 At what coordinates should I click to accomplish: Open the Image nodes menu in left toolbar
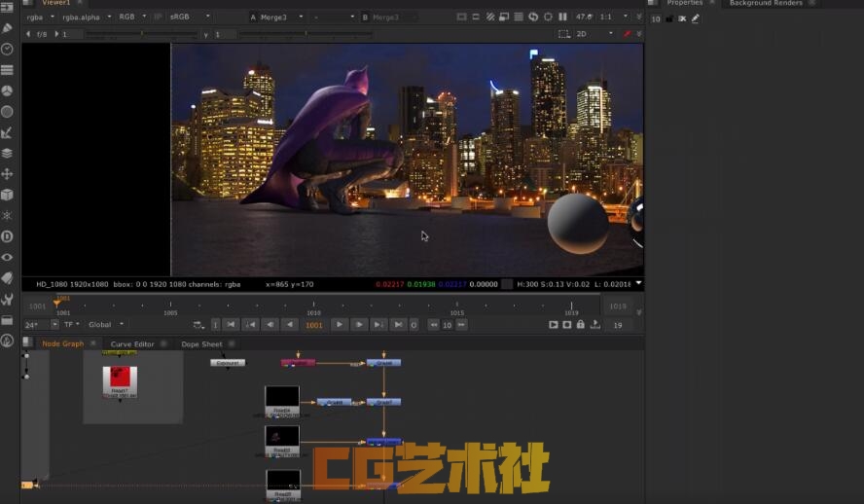click(x=7, y=7)
